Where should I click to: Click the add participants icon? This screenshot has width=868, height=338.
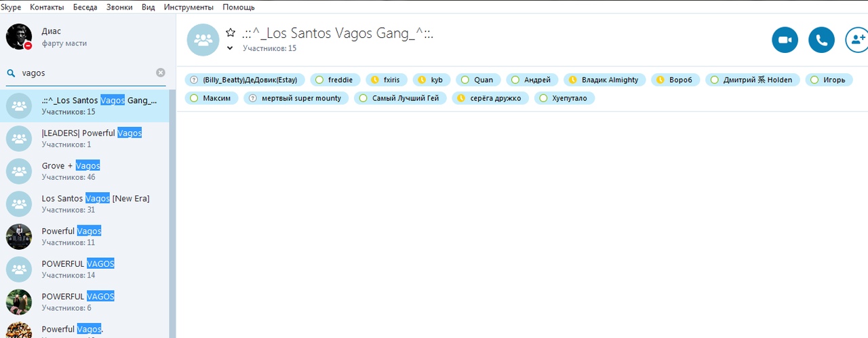point(856,40)
